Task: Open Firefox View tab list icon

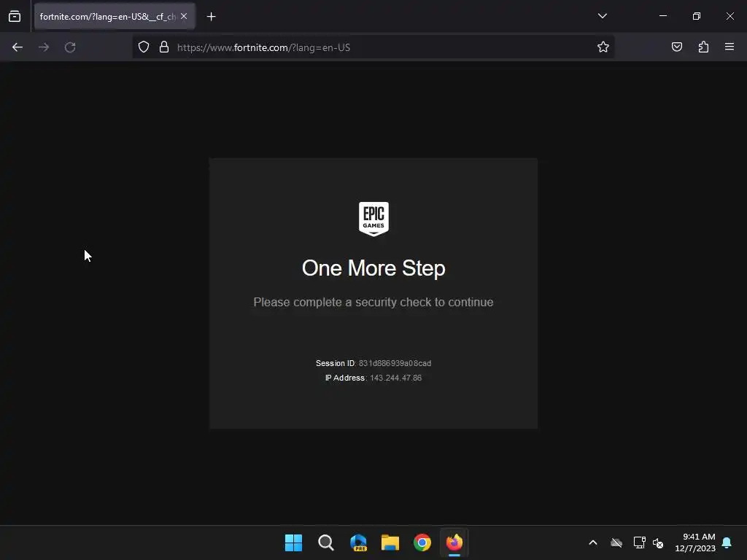Action: tap(15, 16)
